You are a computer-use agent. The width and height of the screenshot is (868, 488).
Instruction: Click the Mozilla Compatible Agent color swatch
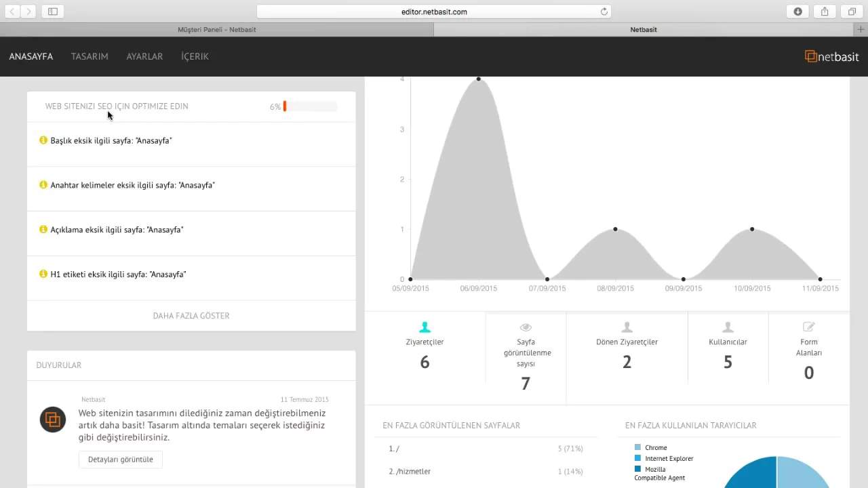coord(637,469)
